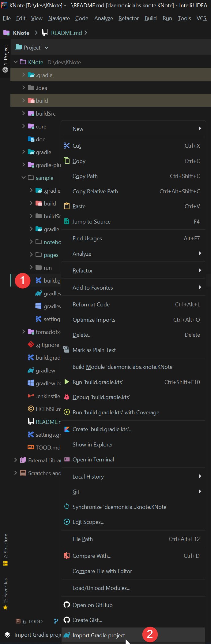This screenshot has height=644, width=211.
Task: Choose Reformat Code
Action: coord(133,304)
